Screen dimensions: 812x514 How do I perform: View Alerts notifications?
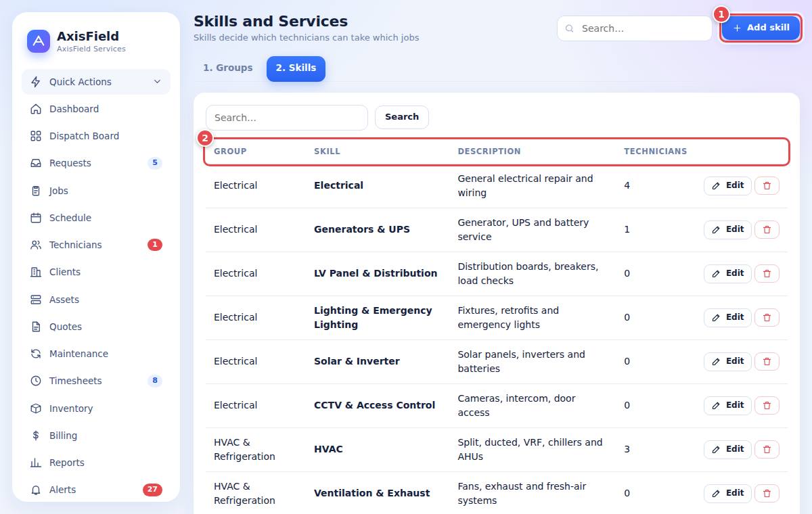[x=96, y=490]
